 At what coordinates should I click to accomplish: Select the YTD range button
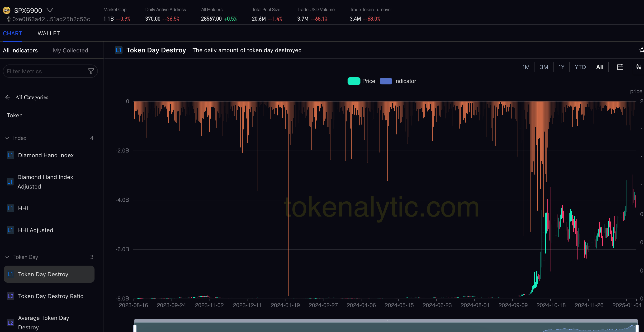tap(580, 67)
